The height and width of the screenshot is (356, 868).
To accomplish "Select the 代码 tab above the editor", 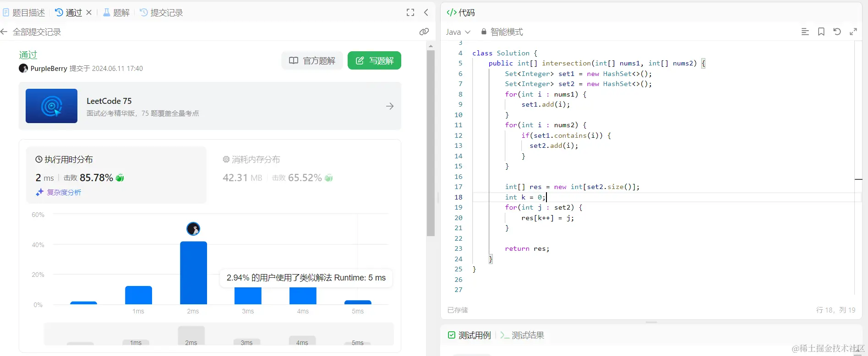I will coord(461,12).
